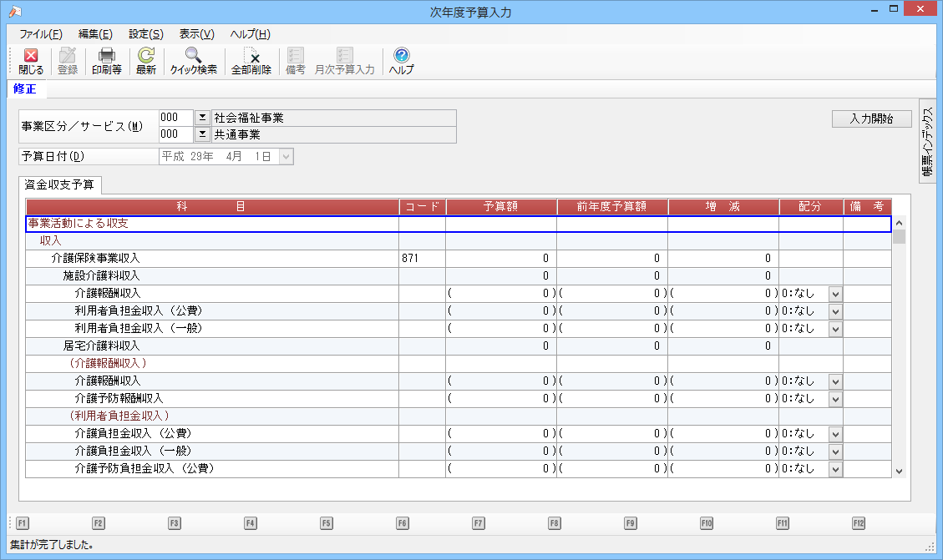Open the 帳票インデックス side panel
Screen dimensions: 943x560
927,139
